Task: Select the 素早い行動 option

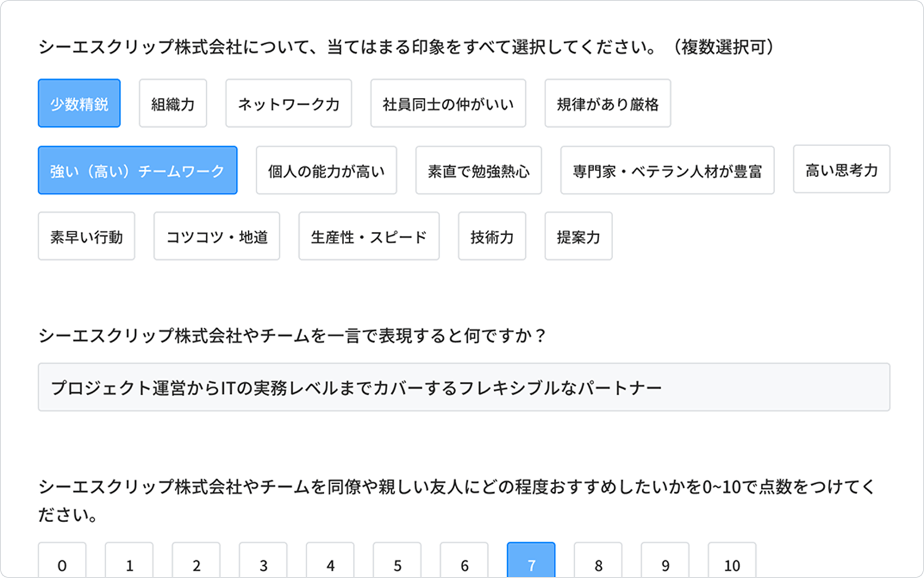Action: click(x=87, y=236)
